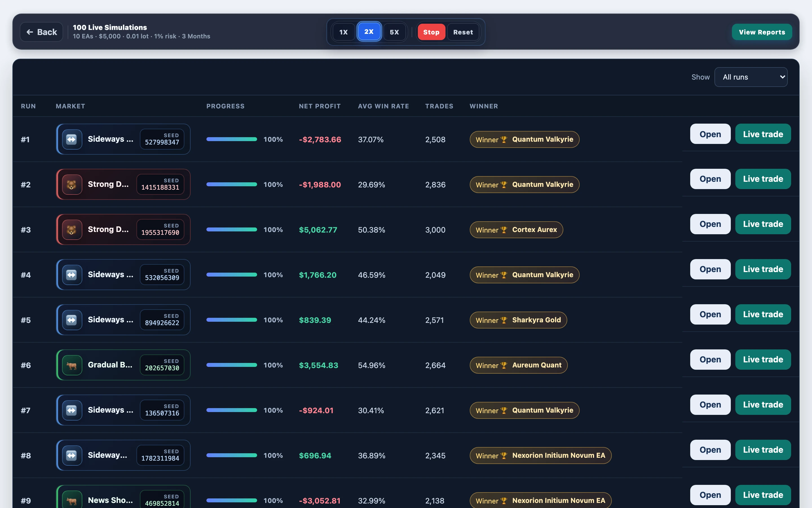Stop the running simulations

431,32
